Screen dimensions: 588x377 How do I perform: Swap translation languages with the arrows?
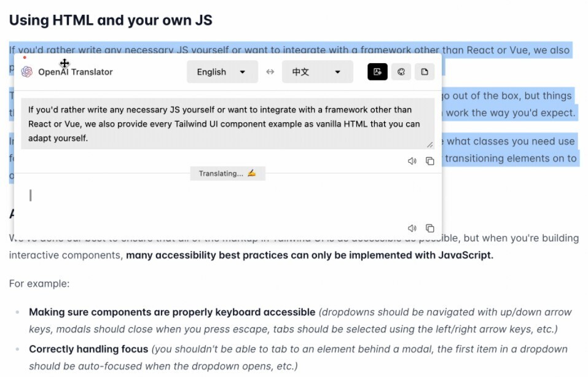(269, 72)
